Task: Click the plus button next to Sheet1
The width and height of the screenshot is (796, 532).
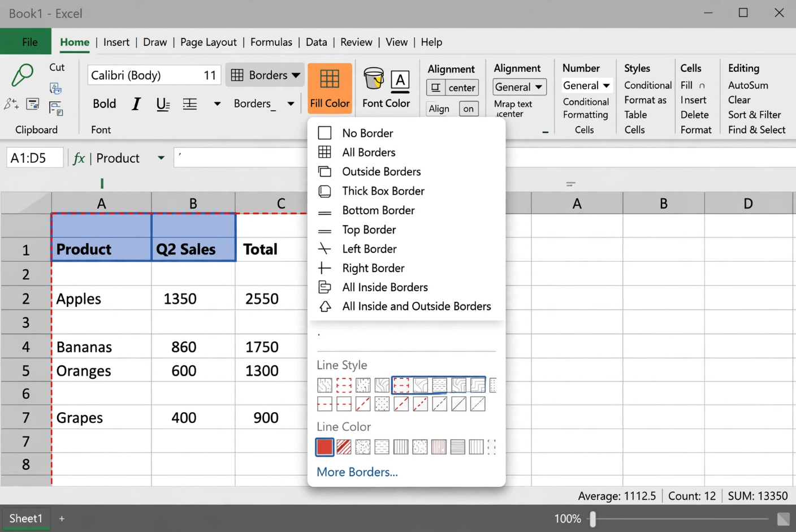Action: (62, 518)
